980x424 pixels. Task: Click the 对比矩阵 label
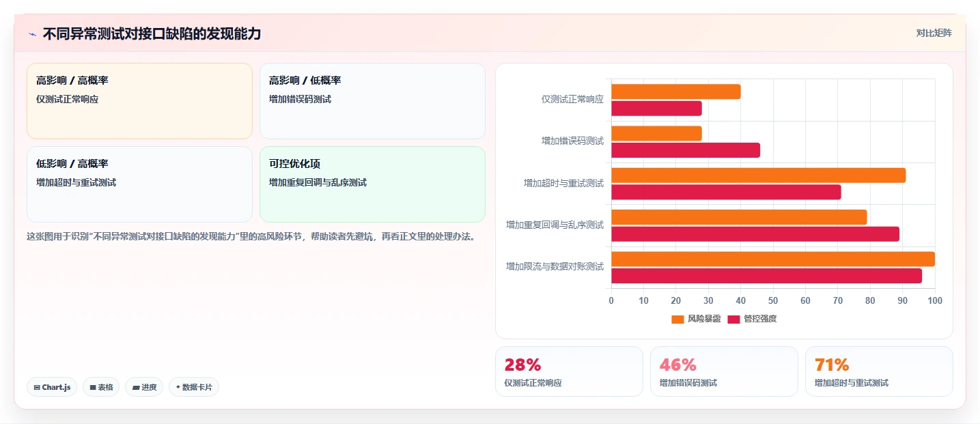pyautogui.click(x=934, y=33)
